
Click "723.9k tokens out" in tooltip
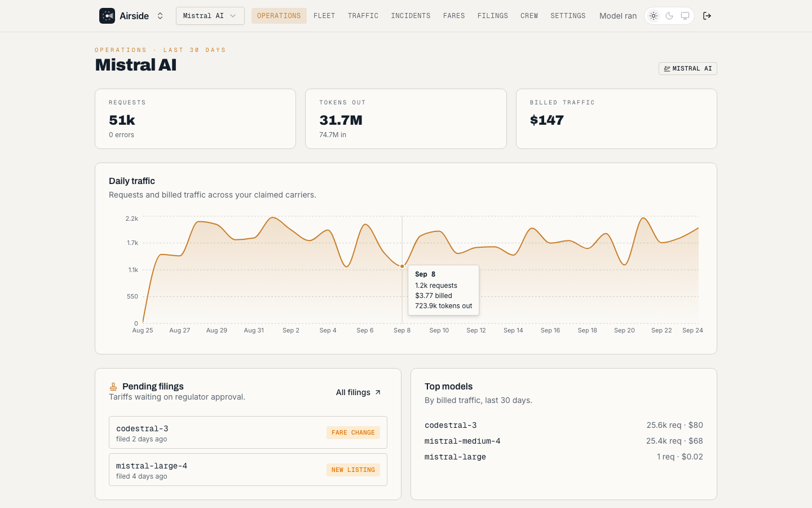(x=444, y=306)
